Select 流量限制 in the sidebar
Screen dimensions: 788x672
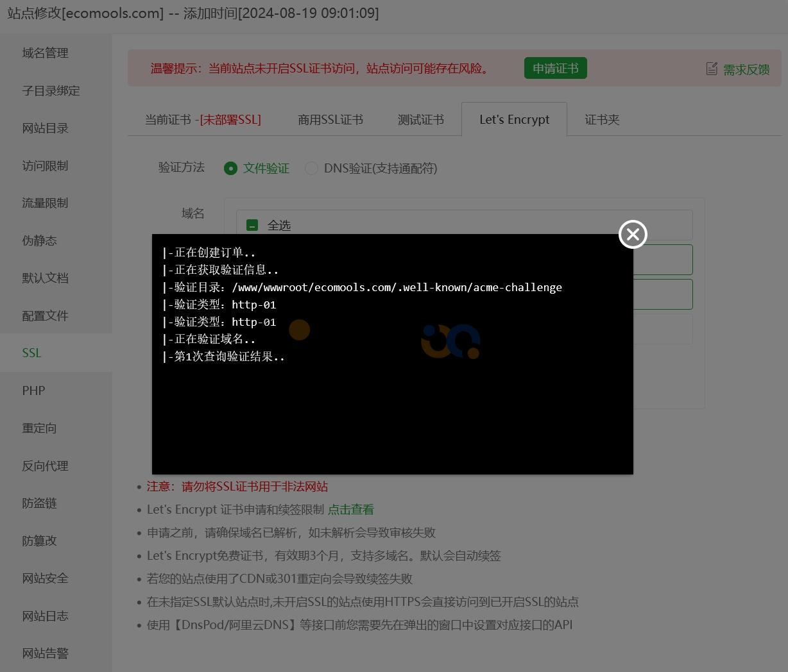click(45, 203)
